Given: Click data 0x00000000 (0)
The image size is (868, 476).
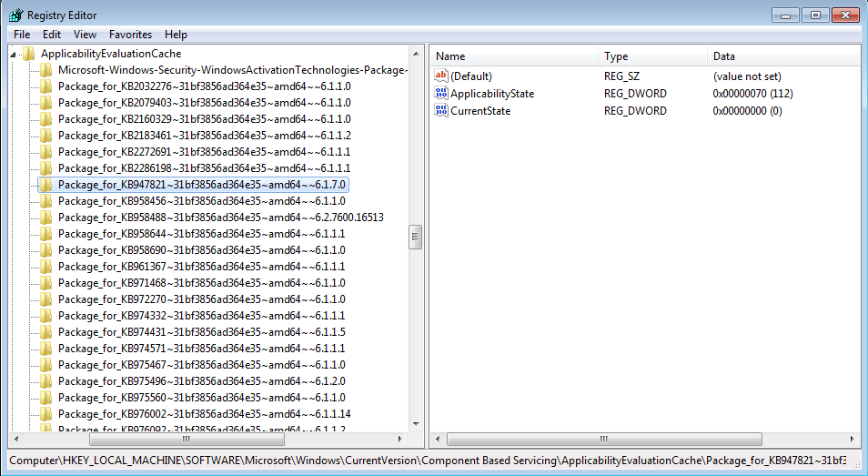Looking at the screenshot, I should point(747,111).
